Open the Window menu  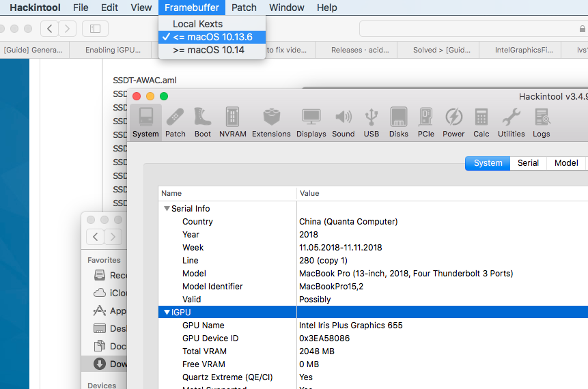click(x=287, y=8)
